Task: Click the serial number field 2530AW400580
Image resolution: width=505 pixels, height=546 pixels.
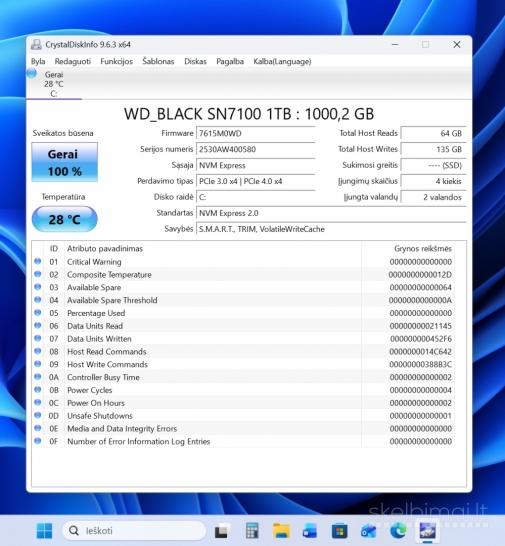Action: (x=256, y=149)
